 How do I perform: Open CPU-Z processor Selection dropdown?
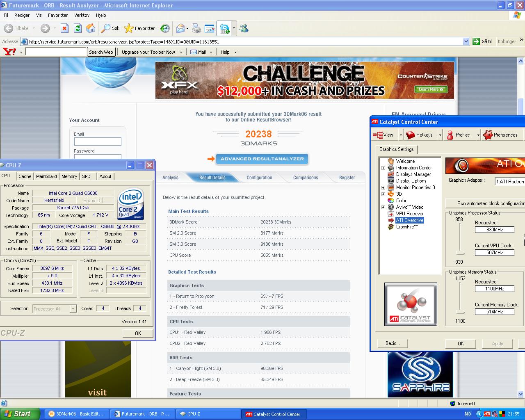click(x=73, y=308)
